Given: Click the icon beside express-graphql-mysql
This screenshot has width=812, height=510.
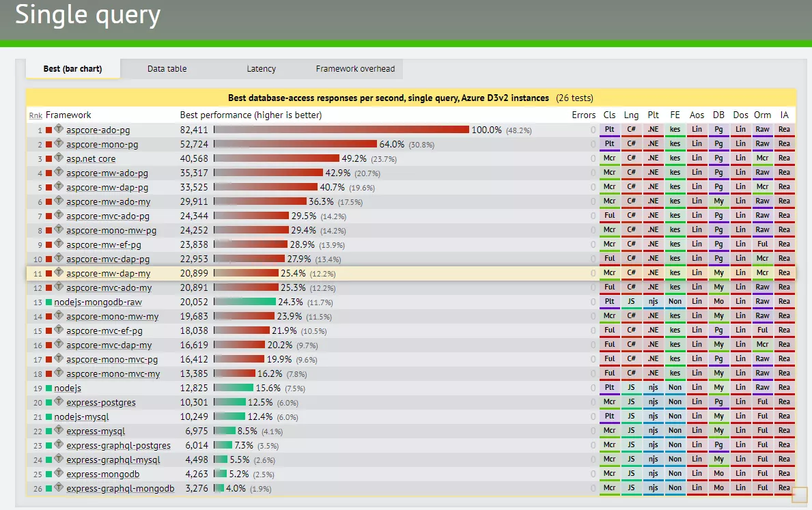Looking at the screenshot, I should (59, 458).
